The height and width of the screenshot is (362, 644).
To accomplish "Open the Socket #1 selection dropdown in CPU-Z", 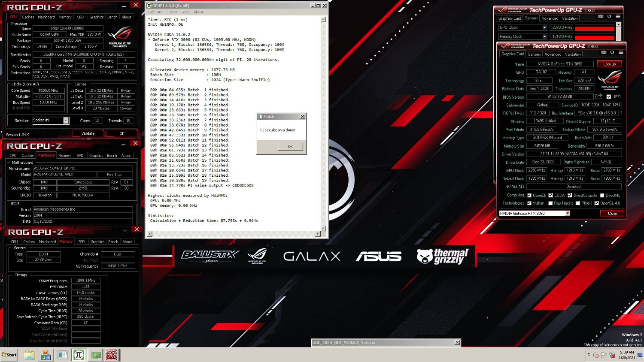I will click(x=66, y=121).
